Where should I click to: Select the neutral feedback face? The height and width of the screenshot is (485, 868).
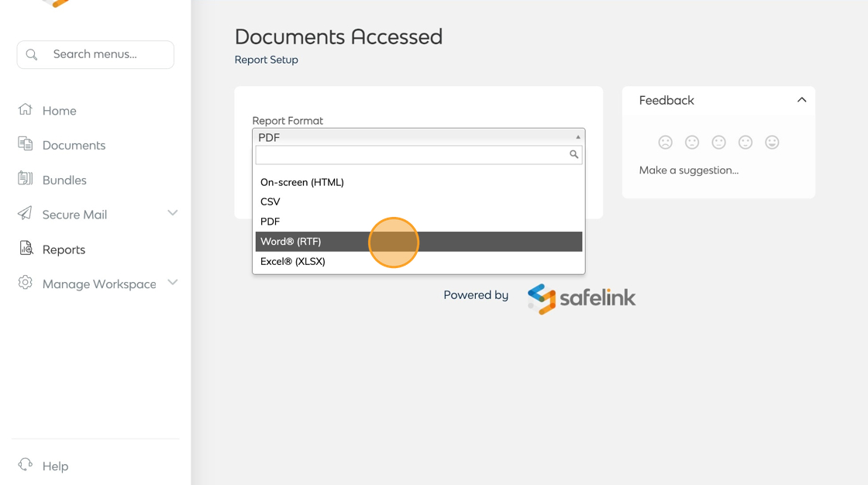pos(718,143)
